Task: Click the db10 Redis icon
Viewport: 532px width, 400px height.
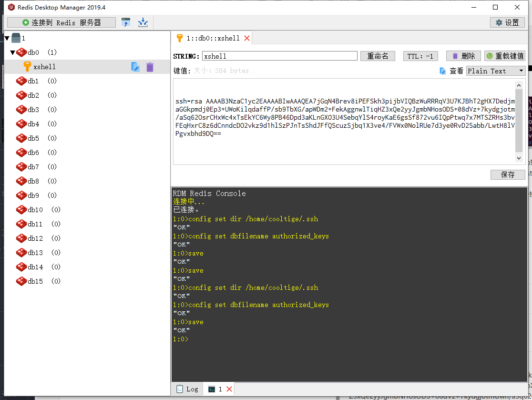Action: point(21,210)
